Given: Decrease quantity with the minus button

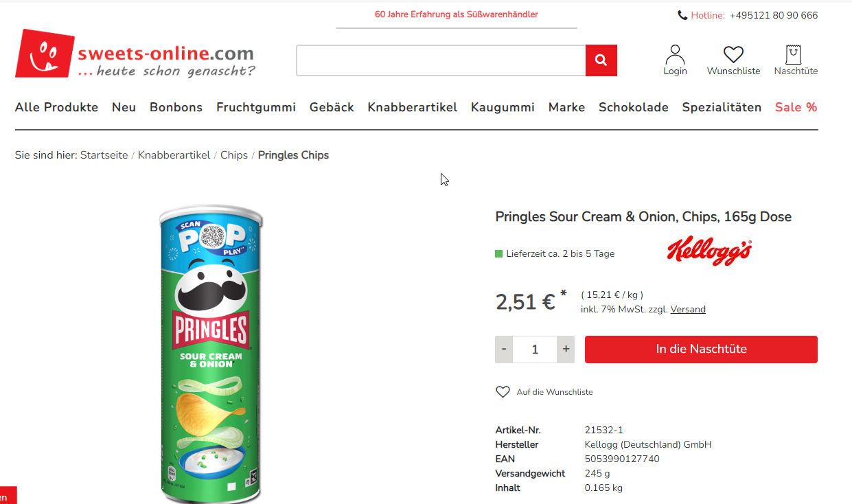Looking at the screenshot, I should point(504,350).
